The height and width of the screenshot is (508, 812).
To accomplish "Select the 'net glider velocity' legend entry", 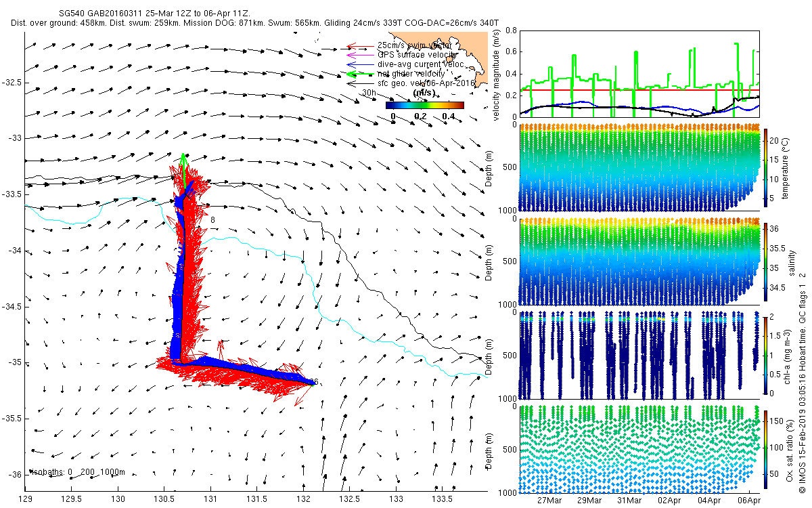I will click(411, 73).
